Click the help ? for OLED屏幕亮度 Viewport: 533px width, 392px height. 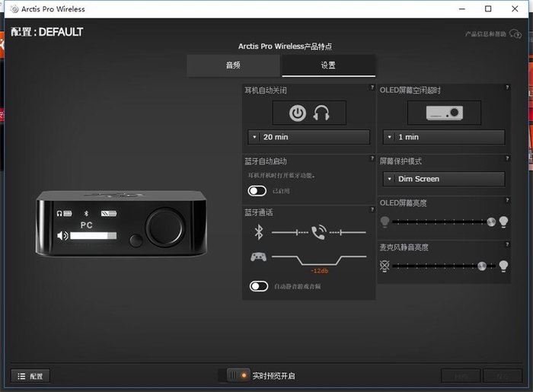(507, 200)
